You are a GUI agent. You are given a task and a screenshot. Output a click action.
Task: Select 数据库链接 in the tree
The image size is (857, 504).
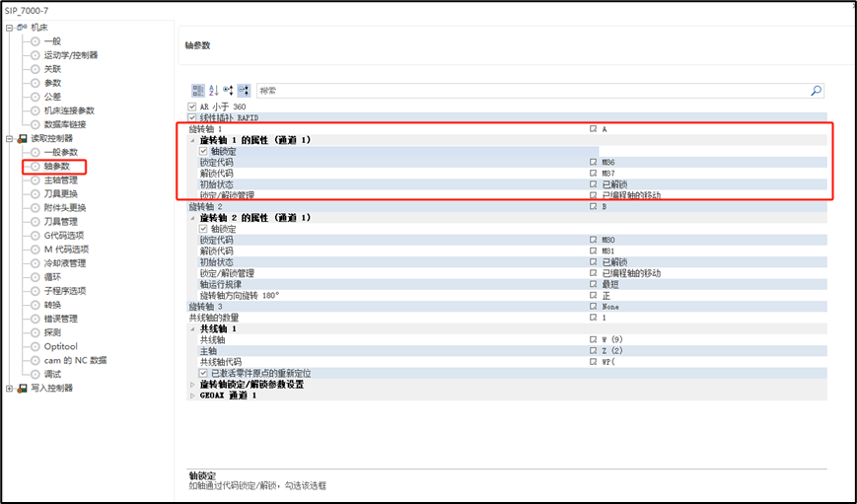point(65,124)
